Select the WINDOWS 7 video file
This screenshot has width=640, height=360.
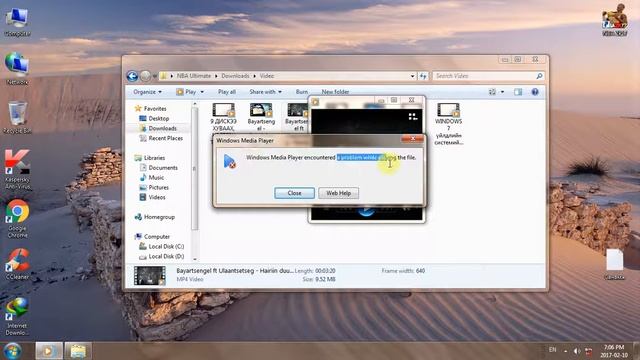point(448,124)
